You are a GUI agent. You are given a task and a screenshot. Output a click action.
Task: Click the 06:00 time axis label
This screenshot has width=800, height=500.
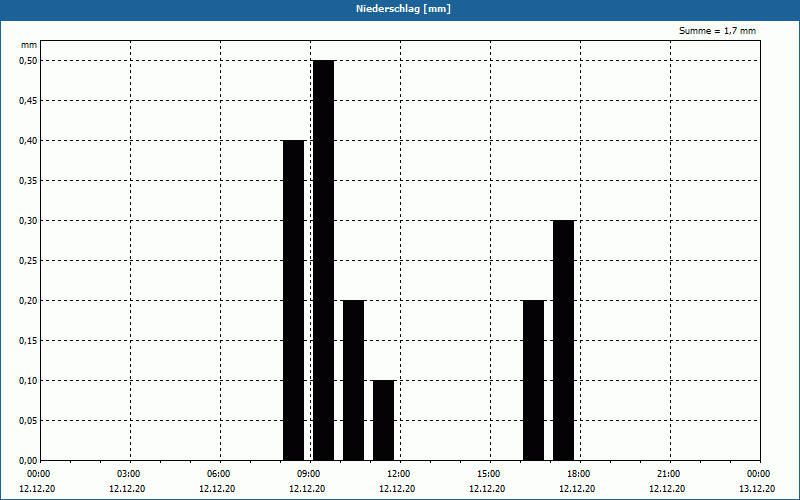click(218, 474)
